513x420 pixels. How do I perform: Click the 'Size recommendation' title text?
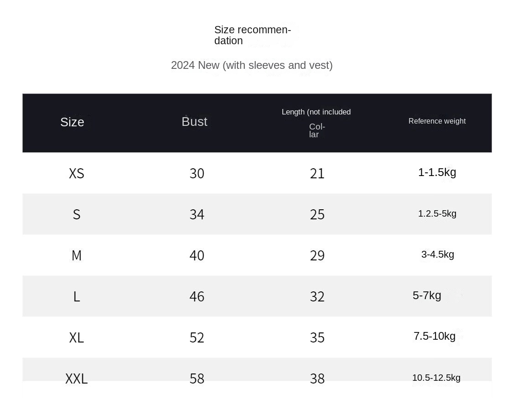click(x=252, y=36)
